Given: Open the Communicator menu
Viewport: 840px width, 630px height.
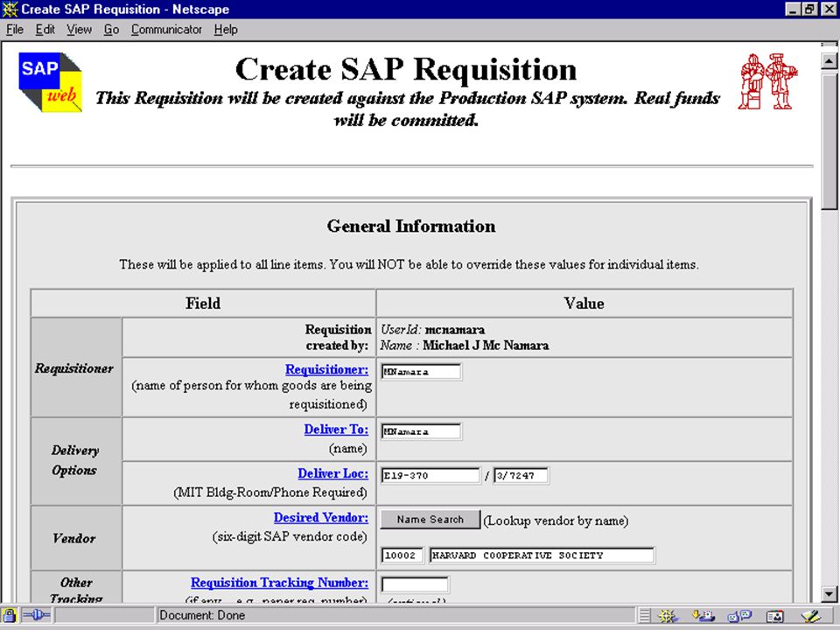Looking at the screenshot, I should [166, 30].
